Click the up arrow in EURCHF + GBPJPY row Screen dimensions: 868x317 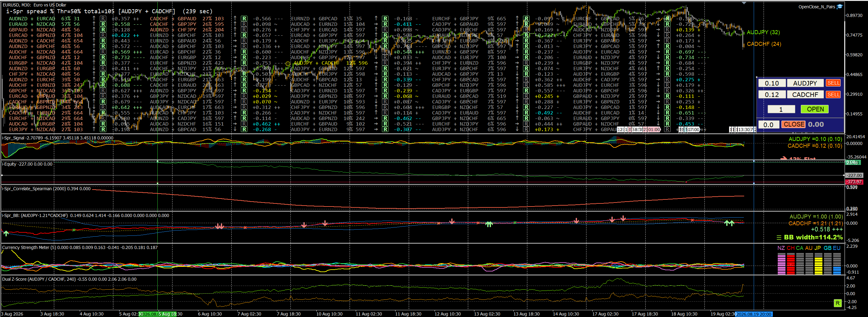coord(517,19)
